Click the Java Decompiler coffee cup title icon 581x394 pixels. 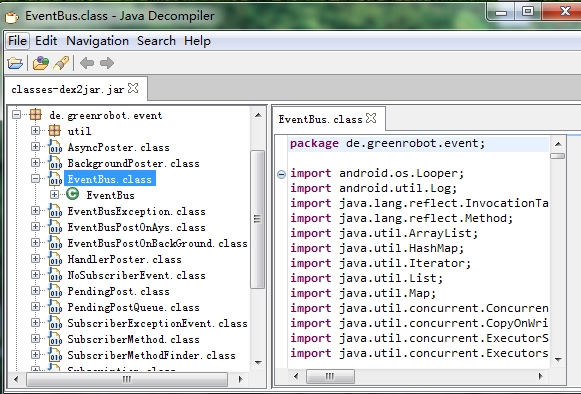click(x=12, y=16)
